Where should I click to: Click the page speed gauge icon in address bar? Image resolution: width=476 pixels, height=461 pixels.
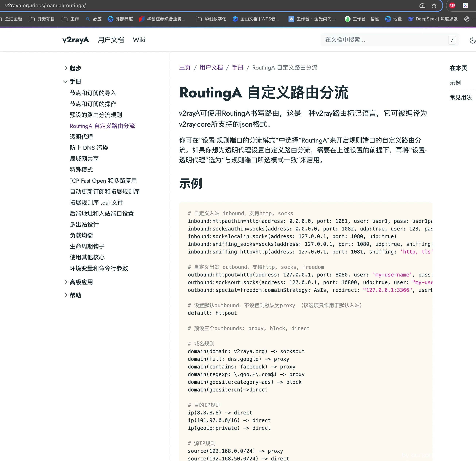tap(422, 6)
